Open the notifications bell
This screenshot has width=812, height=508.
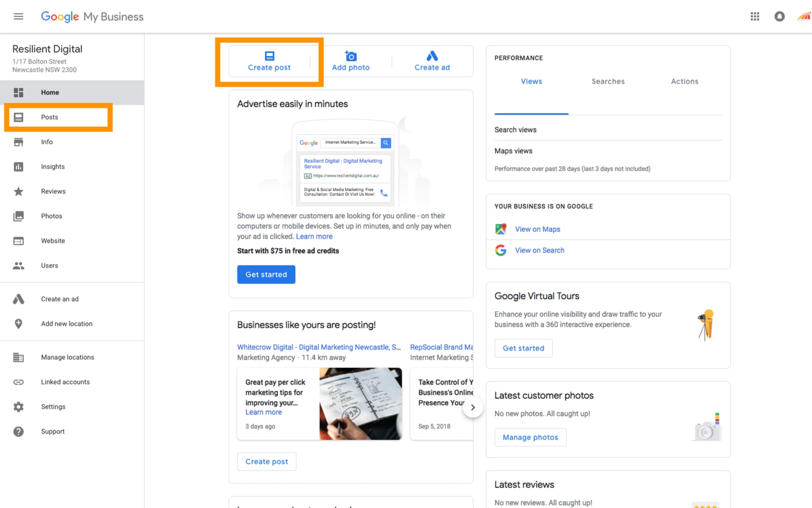pos(779,17)
